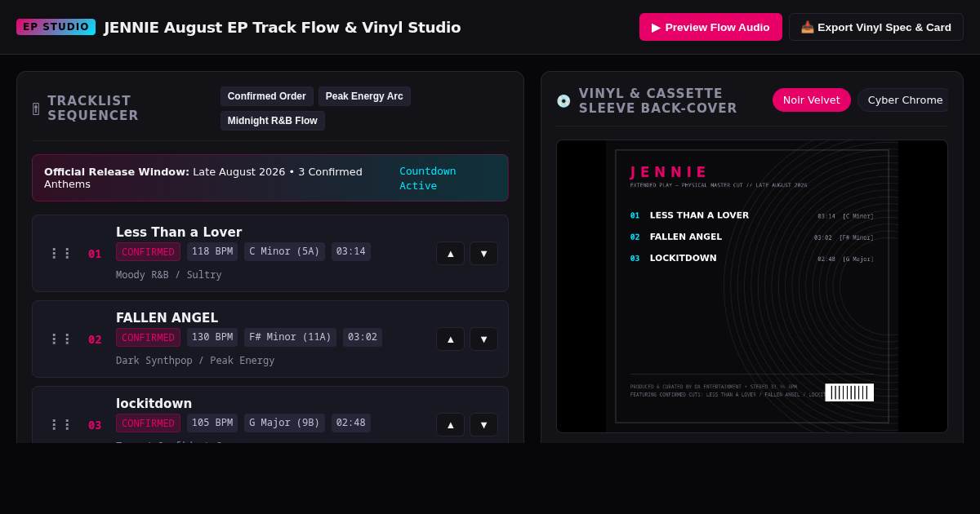Grab the drag handle of track 02
The height and width of the screenshot is (514, 980).
pyautogui.click(x=60, y=339)
